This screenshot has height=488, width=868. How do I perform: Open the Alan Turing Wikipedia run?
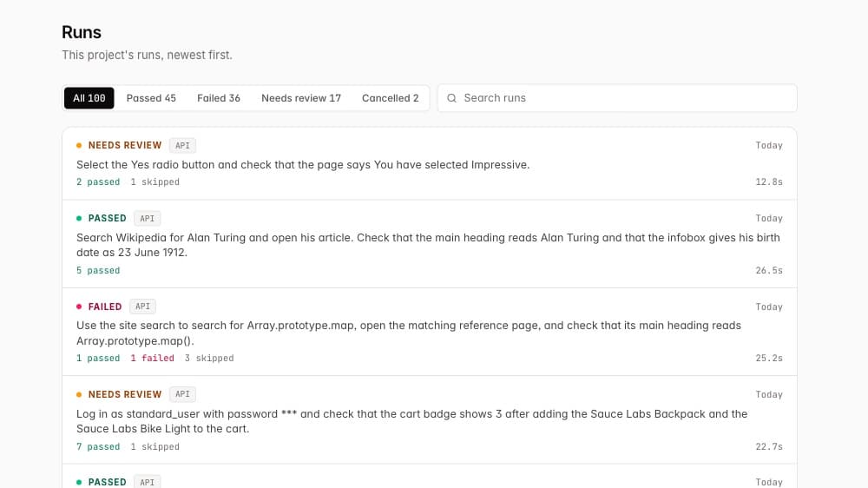tap(430, 244)
